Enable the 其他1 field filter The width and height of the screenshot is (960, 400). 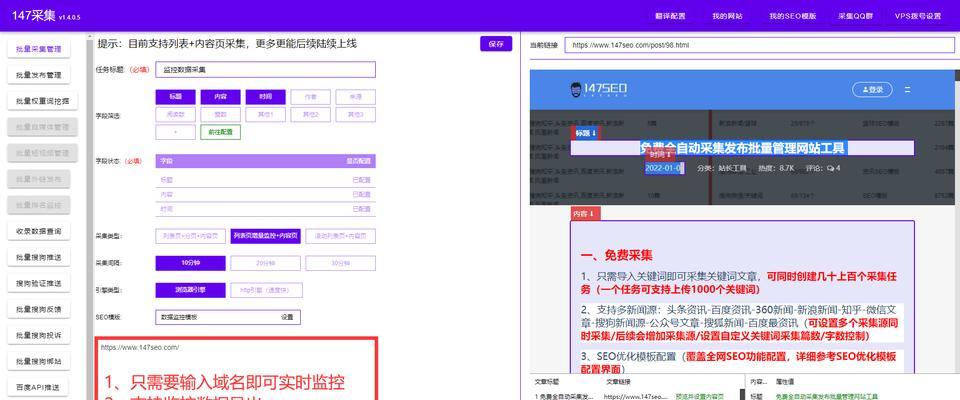tap(266, 115)
